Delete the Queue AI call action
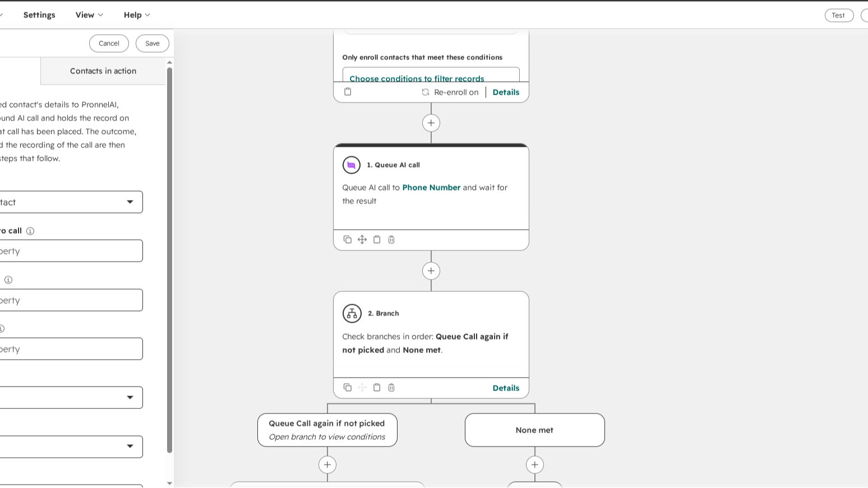This screenshot has width=868, height=488. [391, 240]
